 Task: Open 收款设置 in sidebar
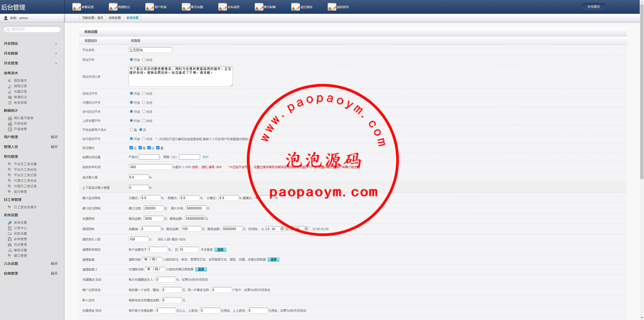click(x=20, y=234)
